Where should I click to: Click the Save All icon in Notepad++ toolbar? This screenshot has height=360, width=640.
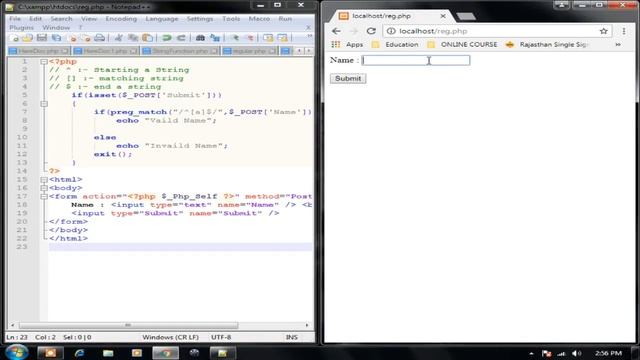[x=56, y=38]
